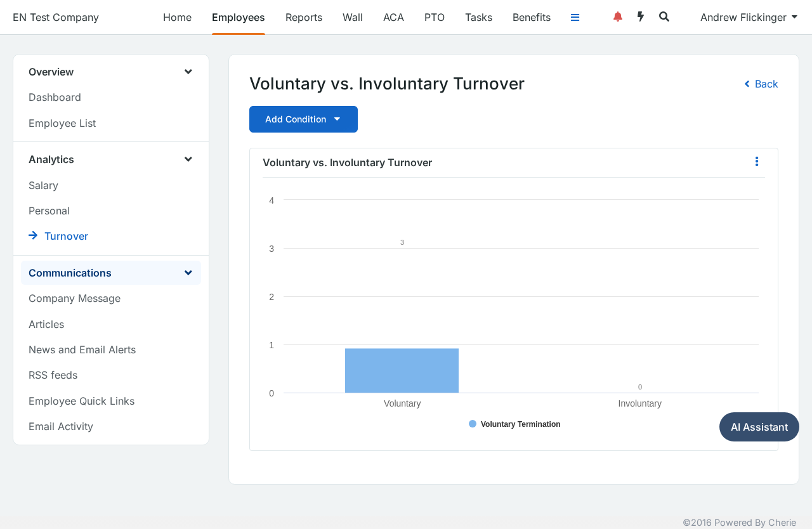Collapse the Overview section chevron
Screen dimensions: 812x529
point(188,72)
